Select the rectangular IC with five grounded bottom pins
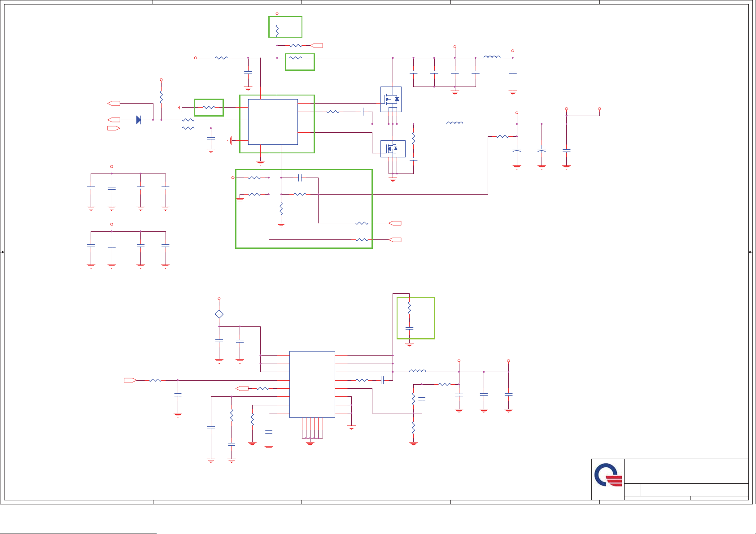756x534 pixels. coord(312,384)
